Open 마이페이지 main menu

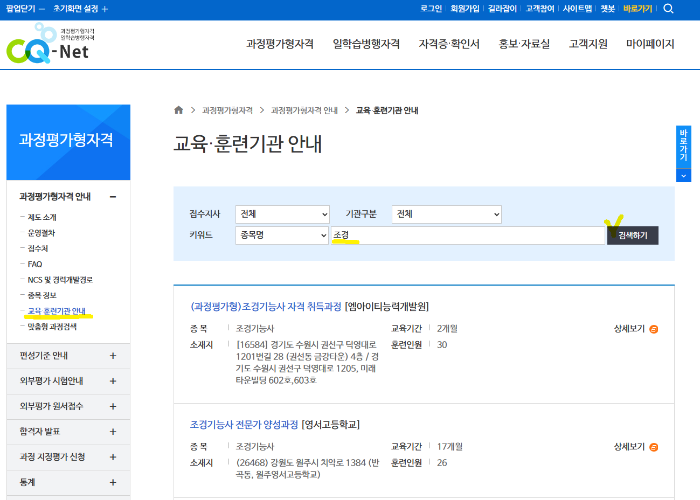click(650, 44)
